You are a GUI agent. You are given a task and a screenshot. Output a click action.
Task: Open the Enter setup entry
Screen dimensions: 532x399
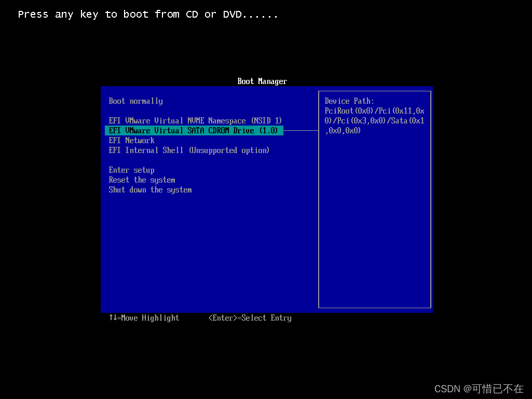coord(132,170)
